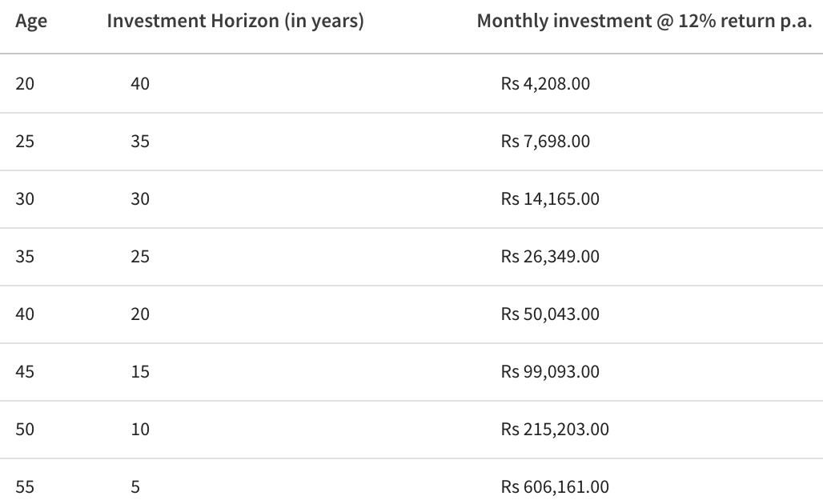Select the 15 years horizon cell

click(140, 372)
